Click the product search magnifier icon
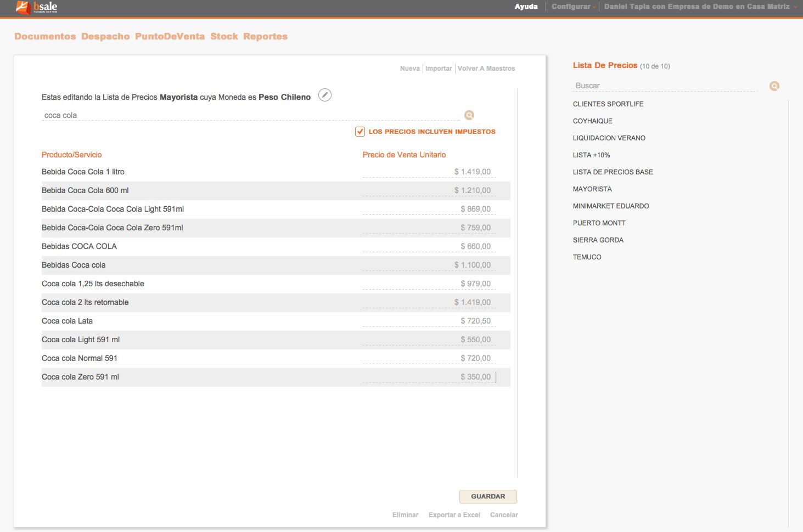The width and height of the screenshot is (803, 532). pyautogui.click(x=469, y=115)
